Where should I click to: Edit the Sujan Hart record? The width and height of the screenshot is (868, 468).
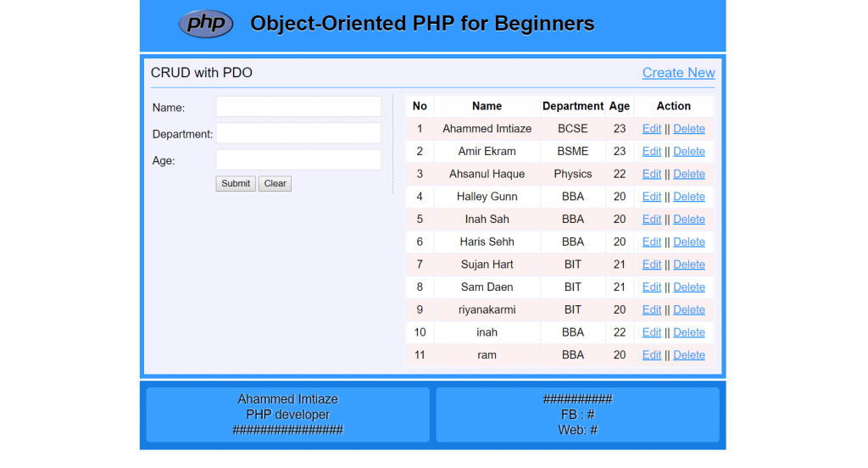652,265
